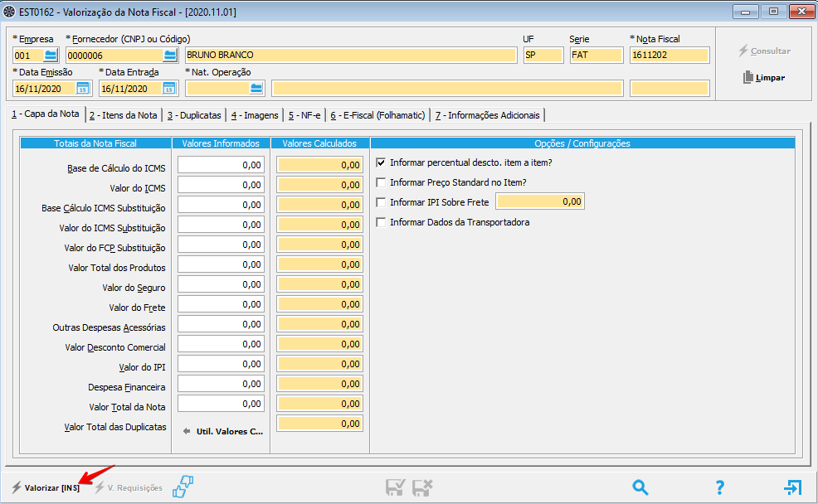
Task: Click calculated Base de Cálculo do ICMS field
Action: pos(319,165)
